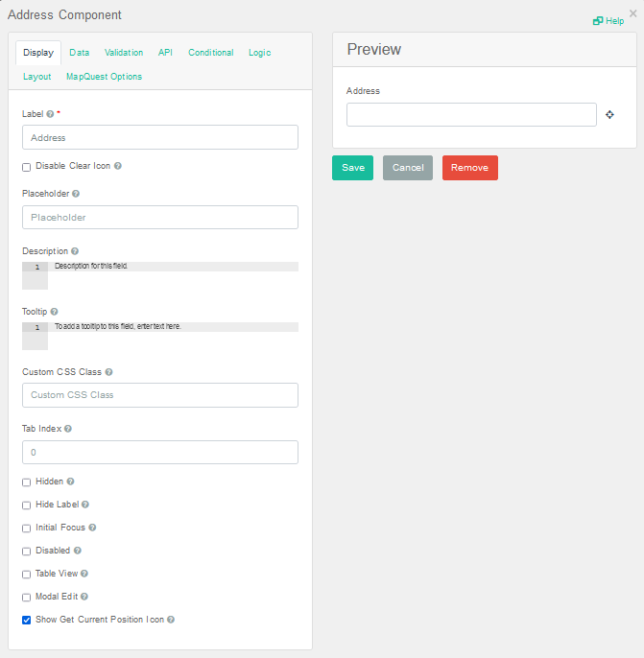Open the MapQuest Options tab
644x658 pixels.
(x=104, y=77)
